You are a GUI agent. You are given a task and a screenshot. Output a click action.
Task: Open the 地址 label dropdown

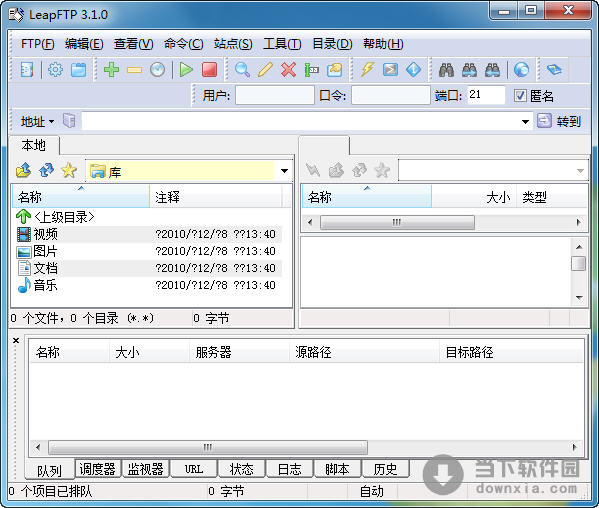(x=37, y=122)
